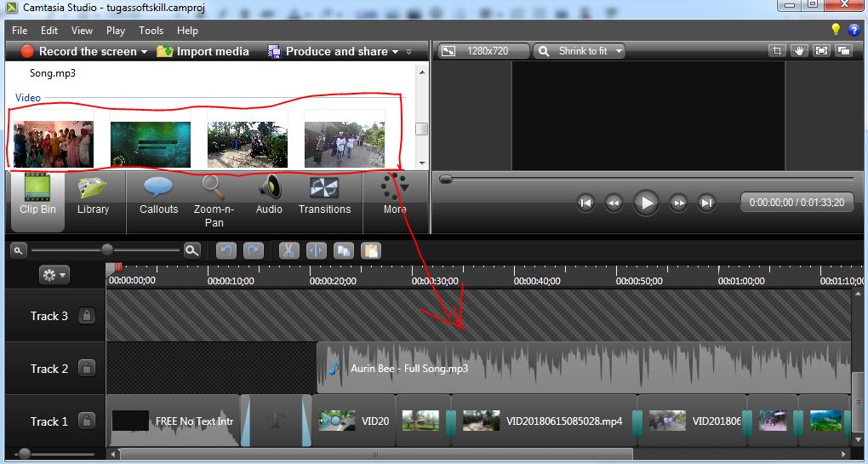
Task: Click the preview playback scrubber handle
Action: (446, 180)
